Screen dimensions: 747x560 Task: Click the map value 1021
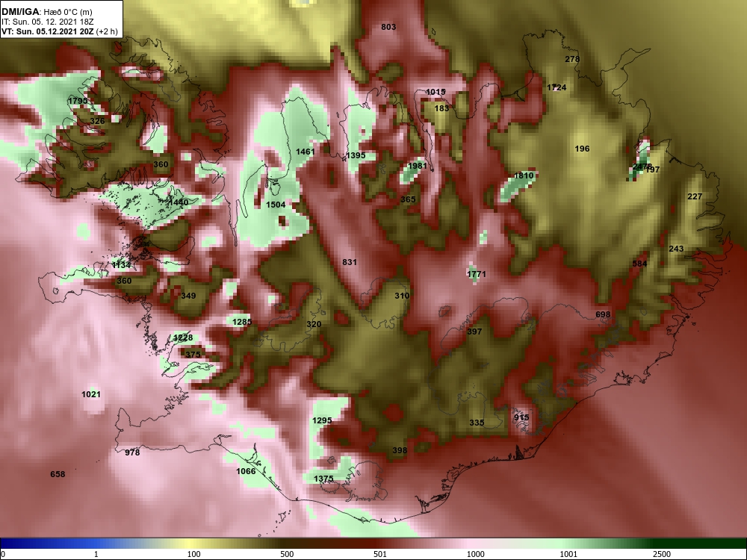91,393
